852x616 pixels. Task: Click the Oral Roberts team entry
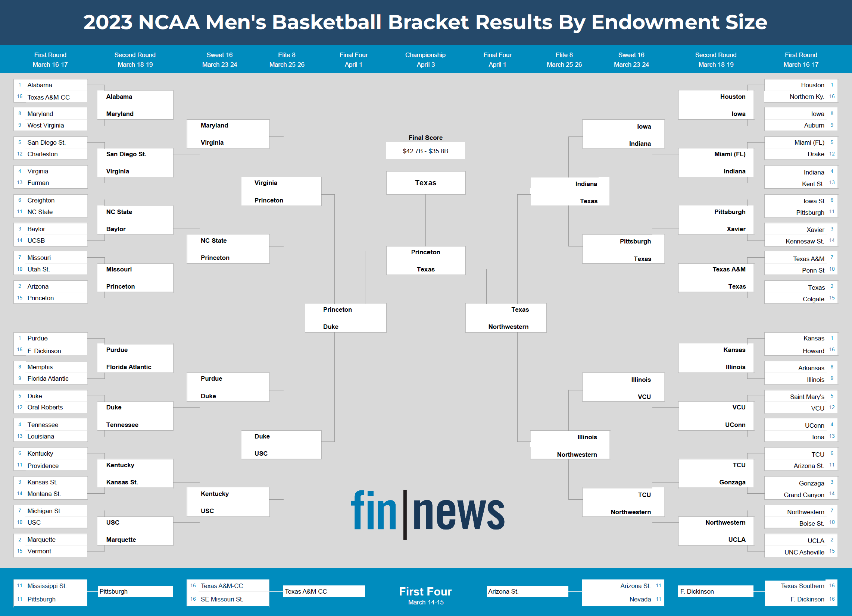pos(45,407)
